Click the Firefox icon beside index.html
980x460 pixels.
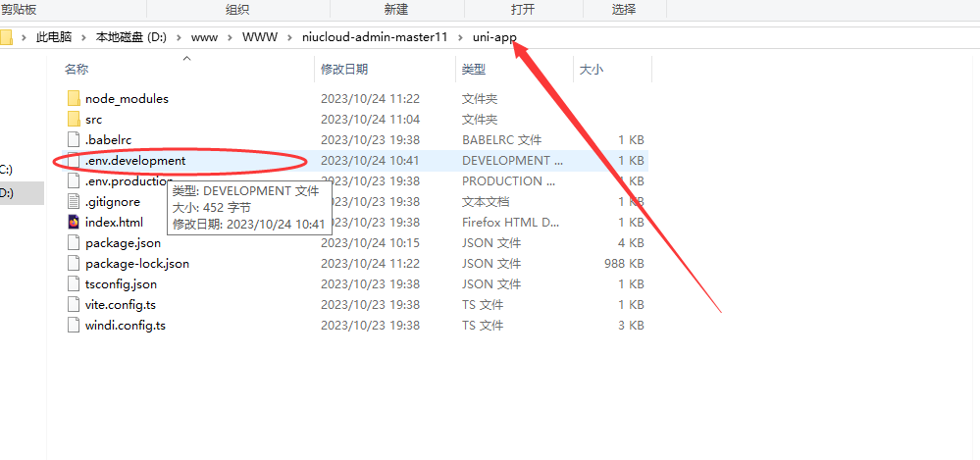pos(74,223)
